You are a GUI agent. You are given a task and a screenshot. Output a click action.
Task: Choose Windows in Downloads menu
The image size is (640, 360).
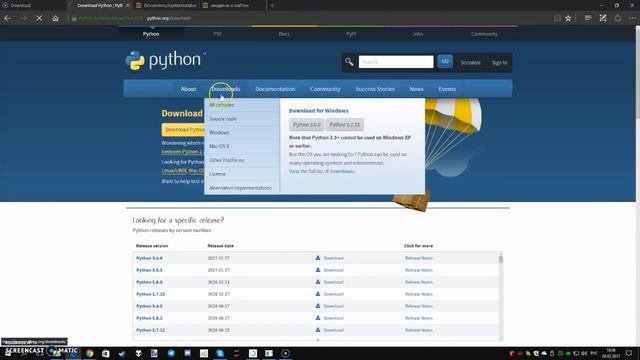click(242, 133)
